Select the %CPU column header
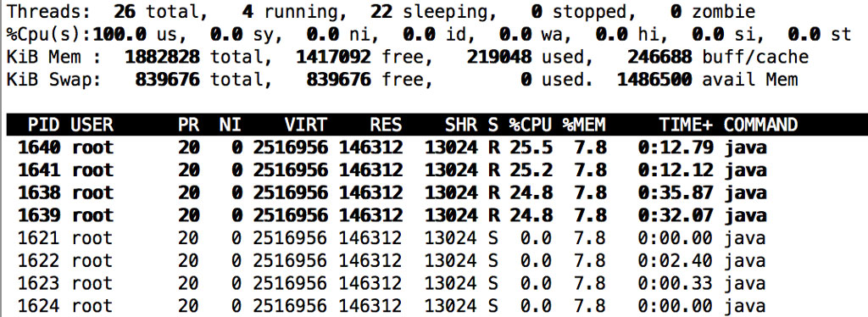Screen dimensions: 868x317 click(531, 125)
